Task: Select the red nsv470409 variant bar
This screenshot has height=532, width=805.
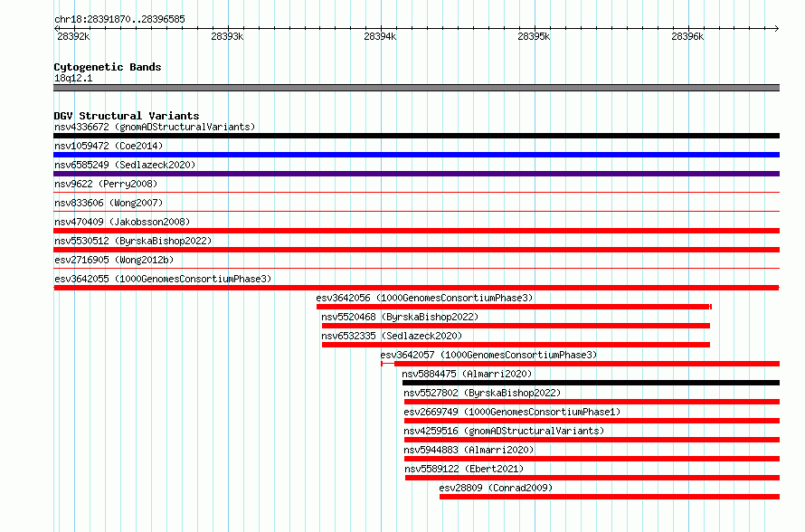Action: (x=416, y=231)
